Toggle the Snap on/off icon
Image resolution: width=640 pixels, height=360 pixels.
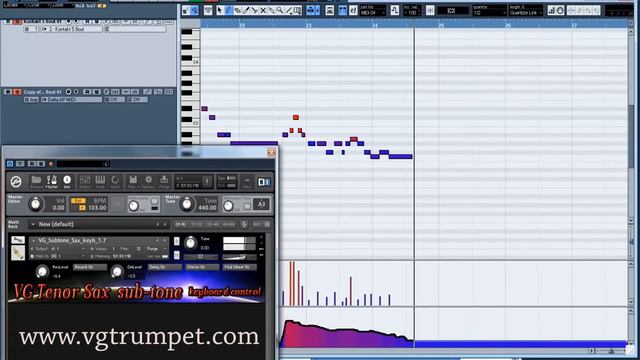point(430,11)
